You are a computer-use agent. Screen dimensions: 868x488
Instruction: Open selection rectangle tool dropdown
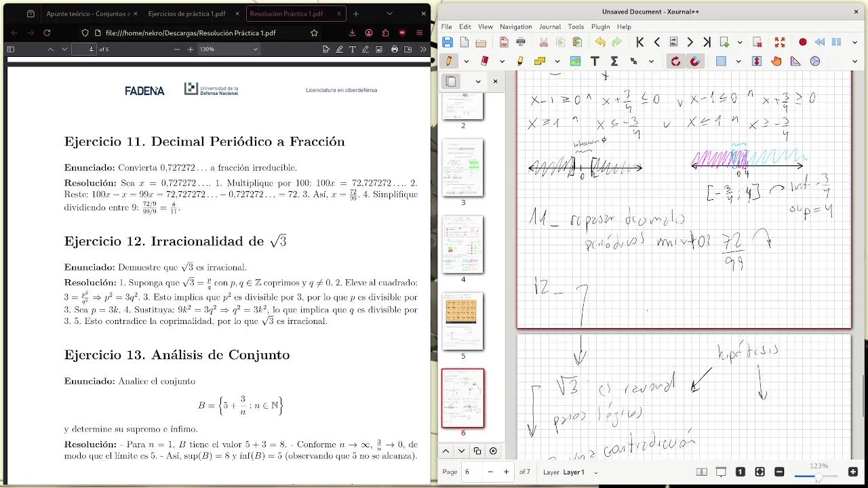point(739,61)
